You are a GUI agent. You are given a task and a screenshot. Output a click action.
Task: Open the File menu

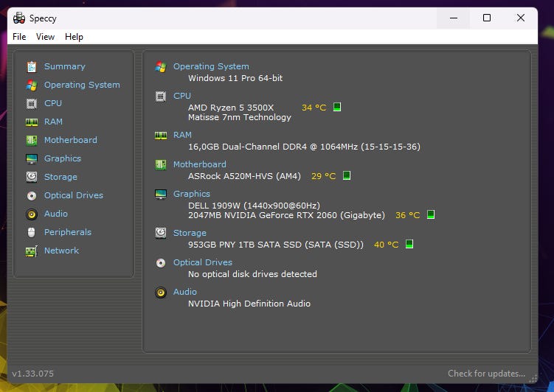coord(19,37)
